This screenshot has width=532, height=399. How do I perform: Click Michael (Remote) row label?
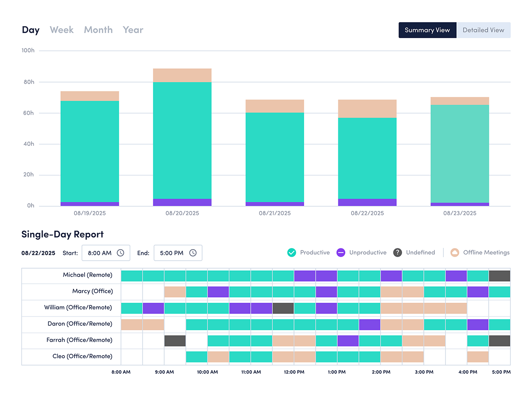pyautogui.click(x=87, y=275)
